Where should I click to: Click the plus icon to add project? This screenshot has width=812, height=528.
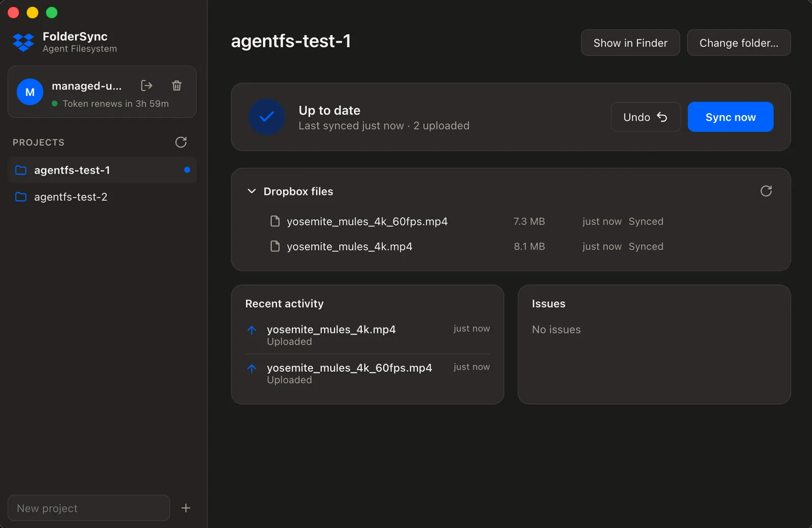pyautogui.click(x=186, y=508)
